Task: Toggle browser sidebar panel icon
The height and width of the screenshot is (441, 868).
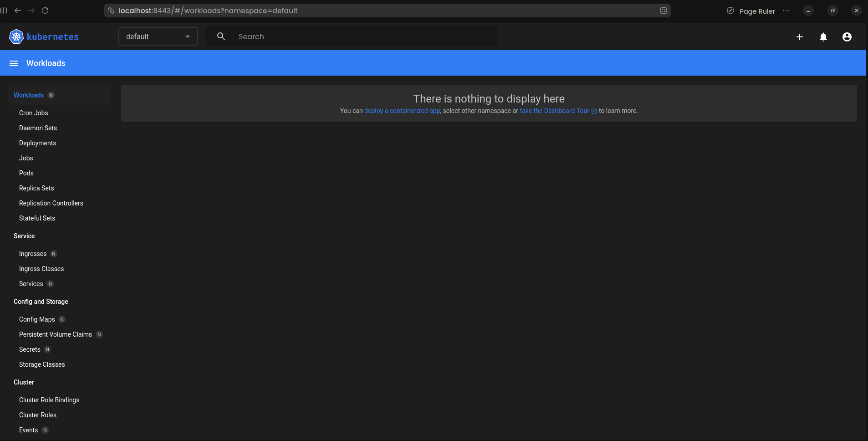Action: coord(4,10)
